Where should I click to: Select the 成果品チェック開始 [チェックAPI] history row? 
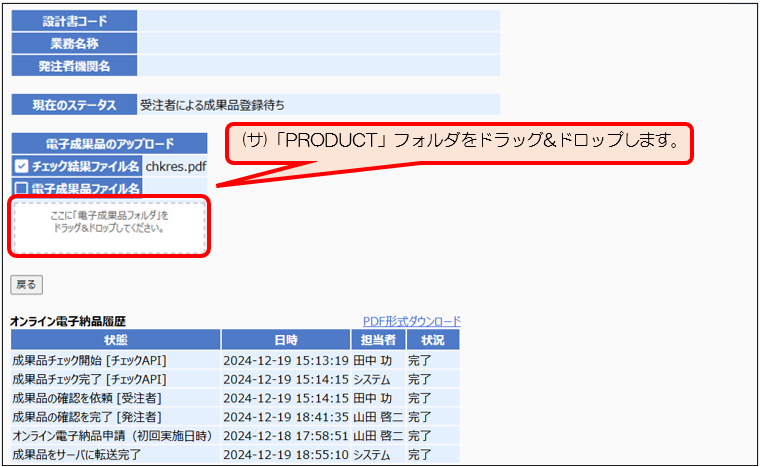tap(88, 360)
